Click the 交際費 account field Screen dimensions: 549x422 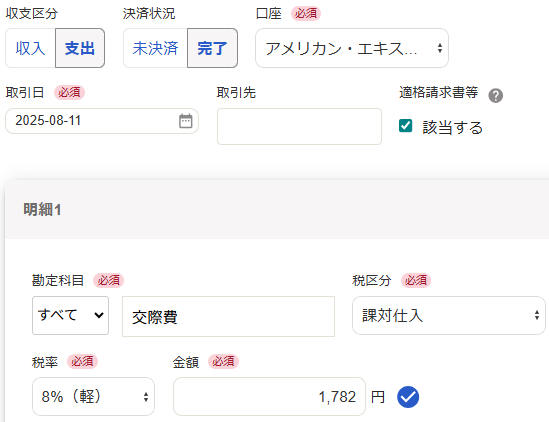[228, 317]
